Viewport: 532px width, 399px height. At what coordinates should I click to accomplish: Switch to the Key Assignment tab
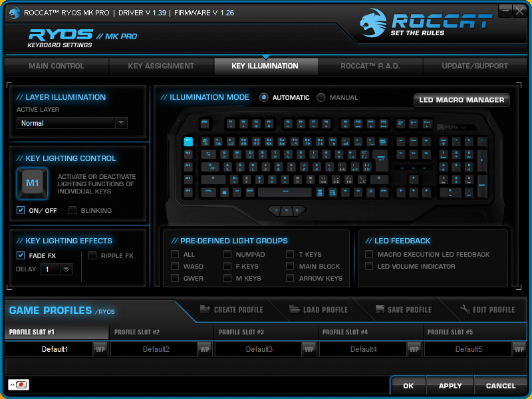[x=161, y=66]
